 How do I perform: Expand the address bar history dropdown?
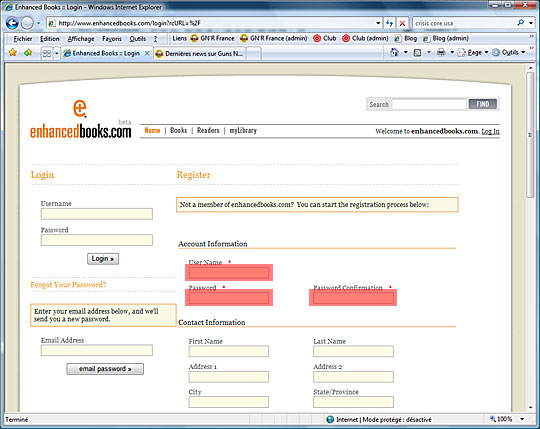[x=378, y=23]
